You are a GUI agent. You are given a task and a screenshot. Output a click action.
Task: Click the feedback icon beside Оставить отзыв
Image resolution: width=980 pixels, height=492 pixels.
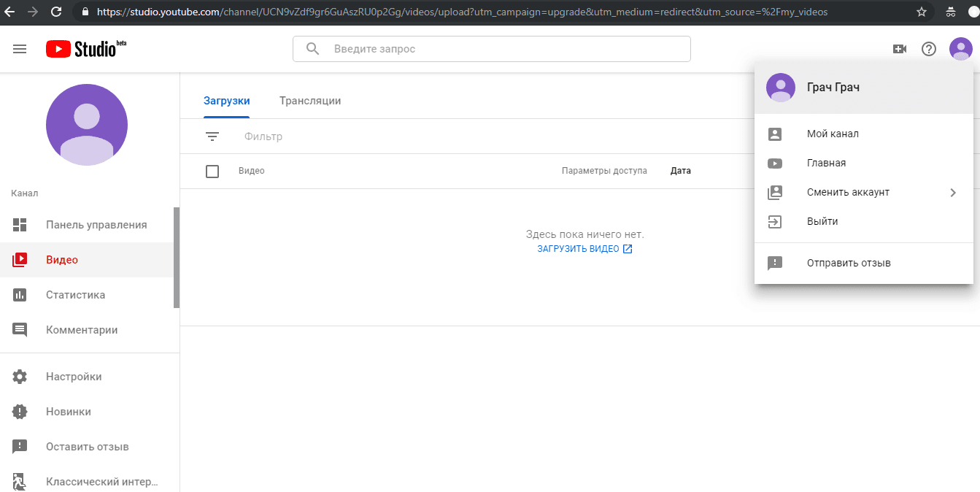[x=20, y=447]
